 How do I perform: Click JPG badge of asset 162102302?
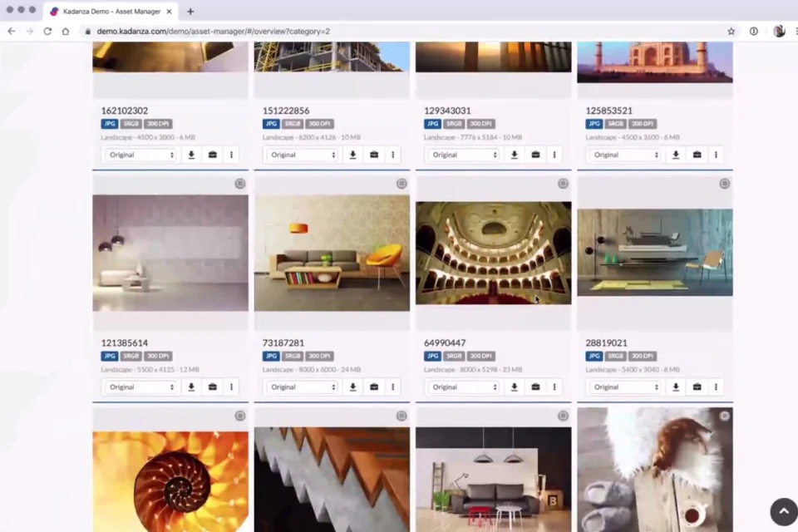110,124
